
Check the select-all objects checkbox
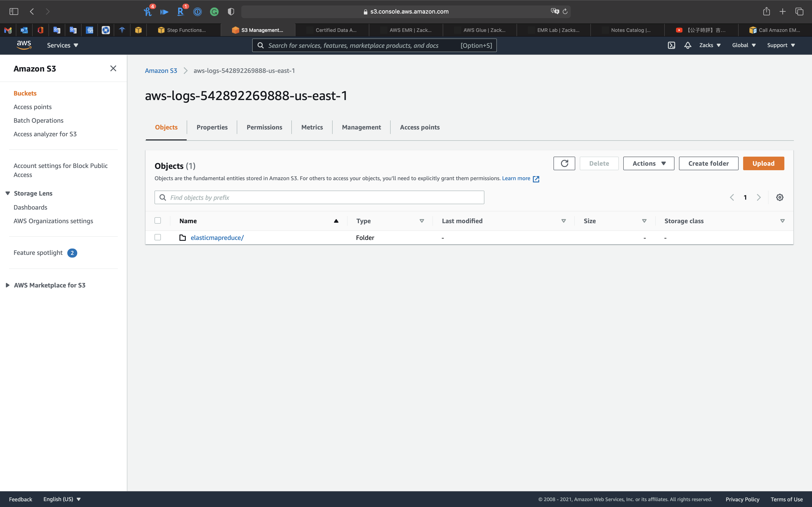[x=158, y=221]
